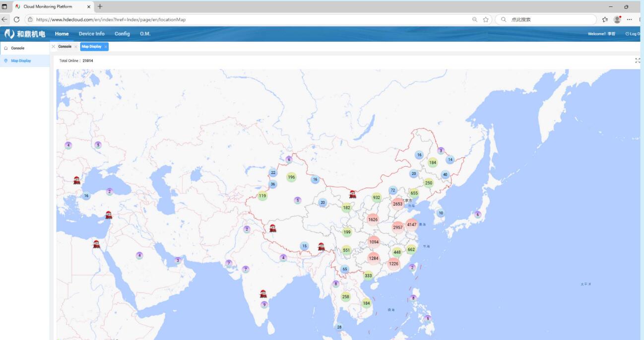This screenshot has height=340, width=644.
Task: Select Console in the left sidebar
Action: (18, 48)
